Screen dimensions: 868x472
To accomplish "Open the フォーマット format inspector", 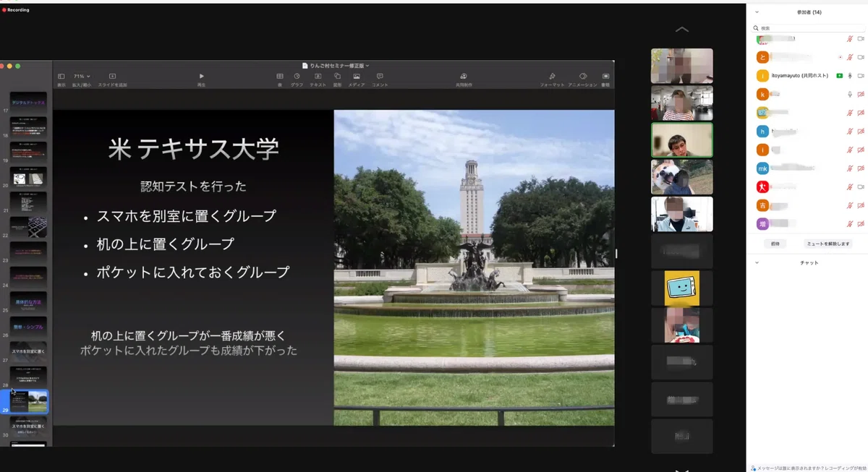I will pos(552,76).
